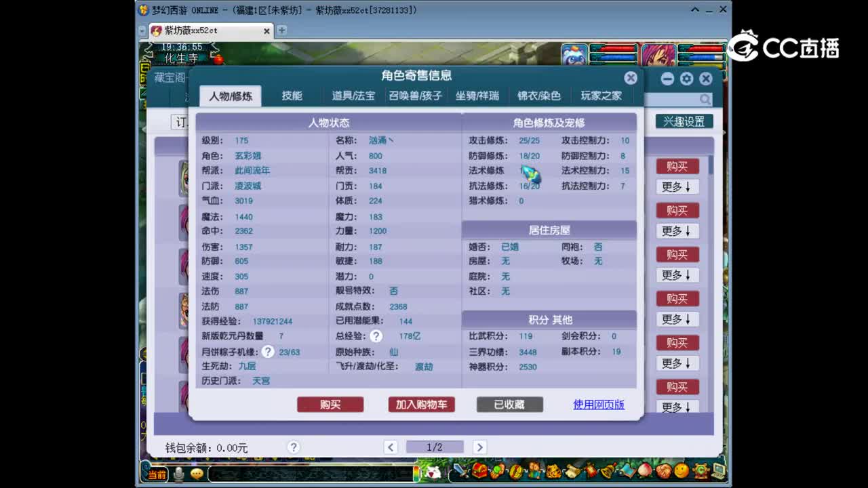Screen dimensions: 868x488
Task: Click the 已收藏 button
Action: pyautogui.click(x=509, y=405)
